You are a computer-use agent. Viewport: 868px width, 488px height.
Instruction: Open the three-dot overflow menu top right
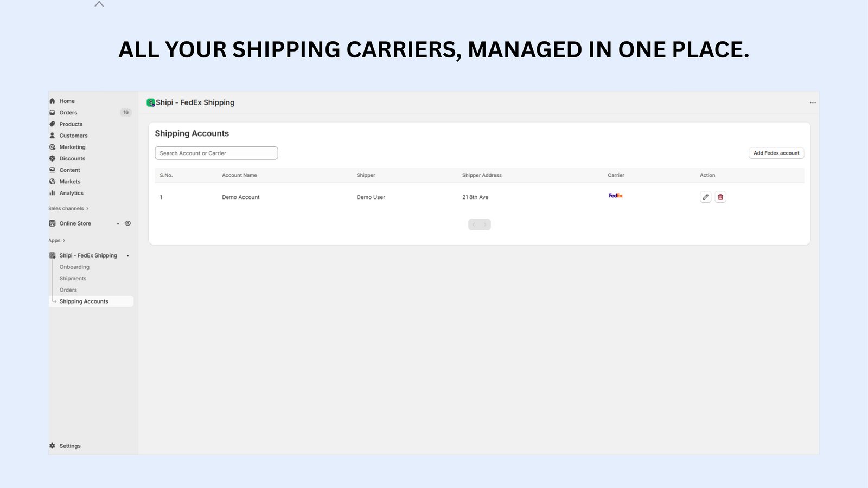click(813, 102)
